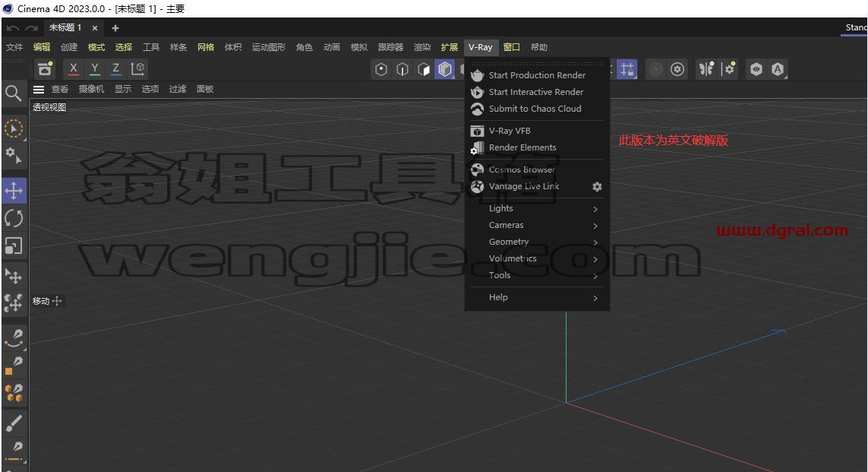
Task: Open V-Ray VFB window
Action: 537,131
